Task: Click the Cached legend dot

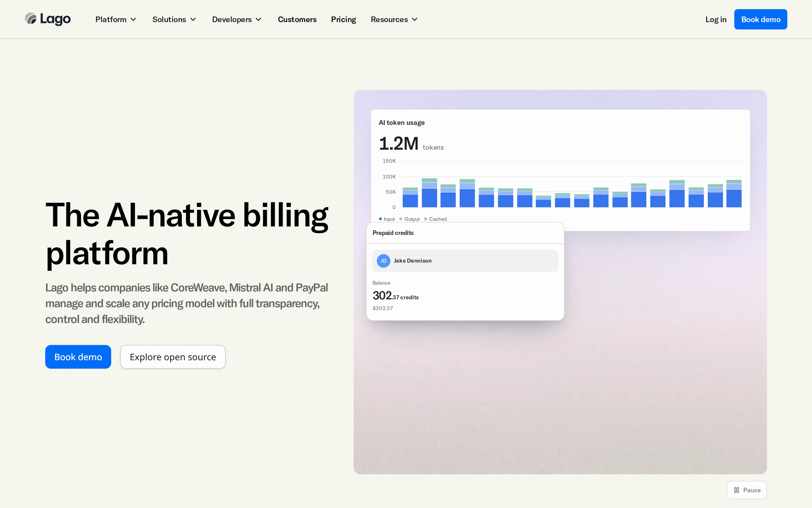Action: 425,219
